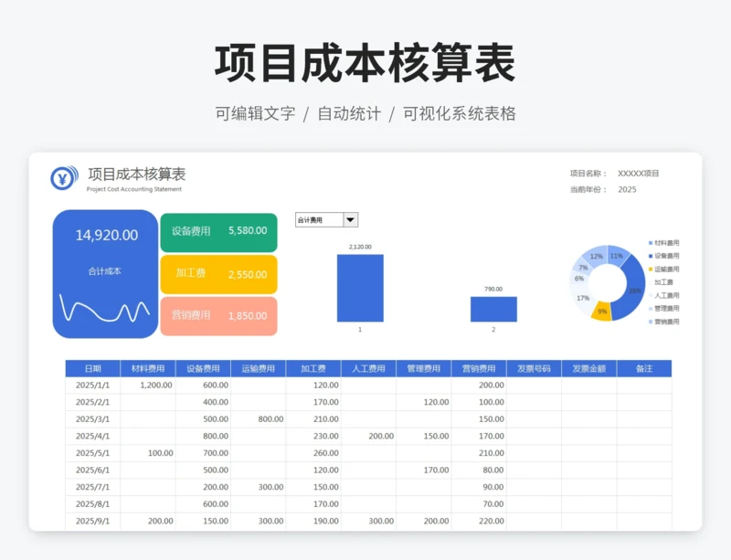Open the 合计费用 dropdown arrow
Image resolution: width=731 pixels, height=560 pixels.
pos(351,219)
